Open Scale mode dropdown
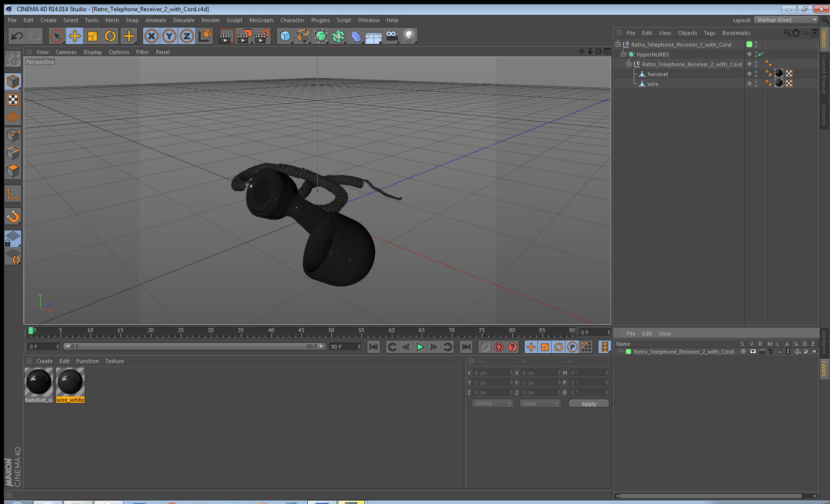The height and width of the screenshot is (504, 830). pyautogui.click(x=540, y=403)
